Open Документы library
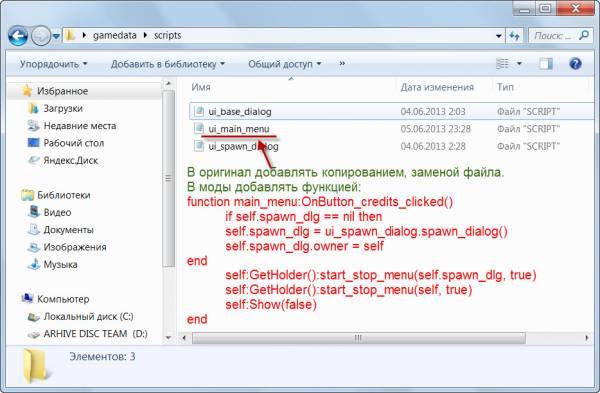600x393 pixels. tap(68, 230)
